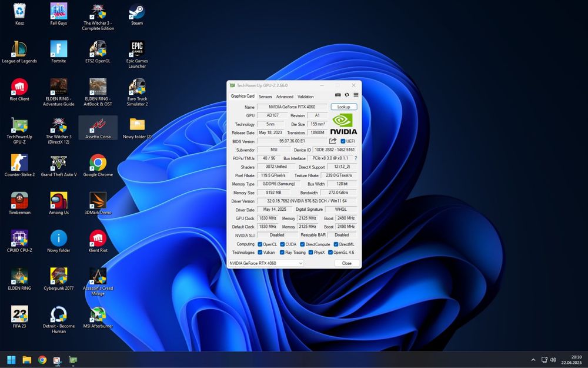Select the 3DMark Demo shortcut
The height and width of the screenshot is (368, 588).
(98, 204)
